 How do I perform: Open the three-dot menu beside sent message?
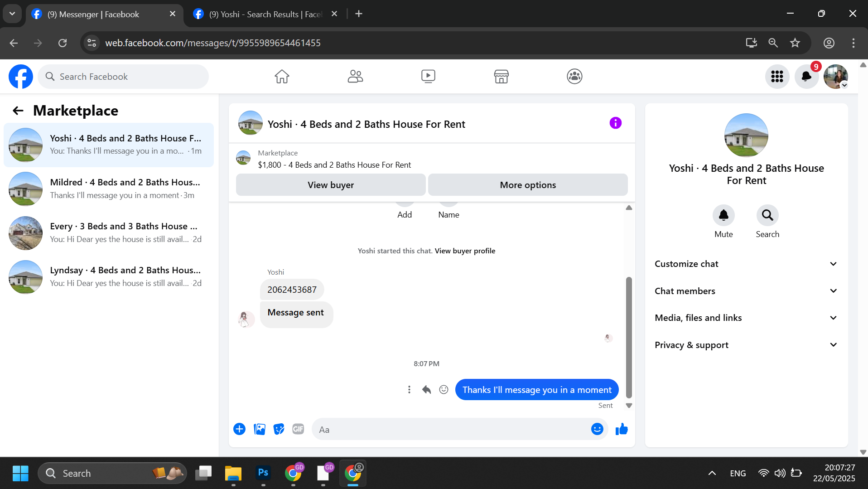coord(409,390)
